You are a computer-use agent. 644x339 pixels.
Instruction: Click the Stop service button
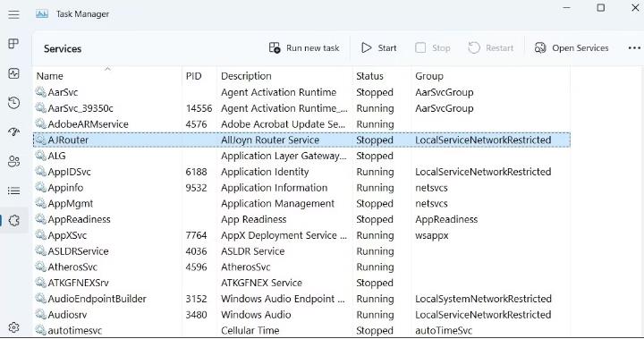tap(433, 48)
